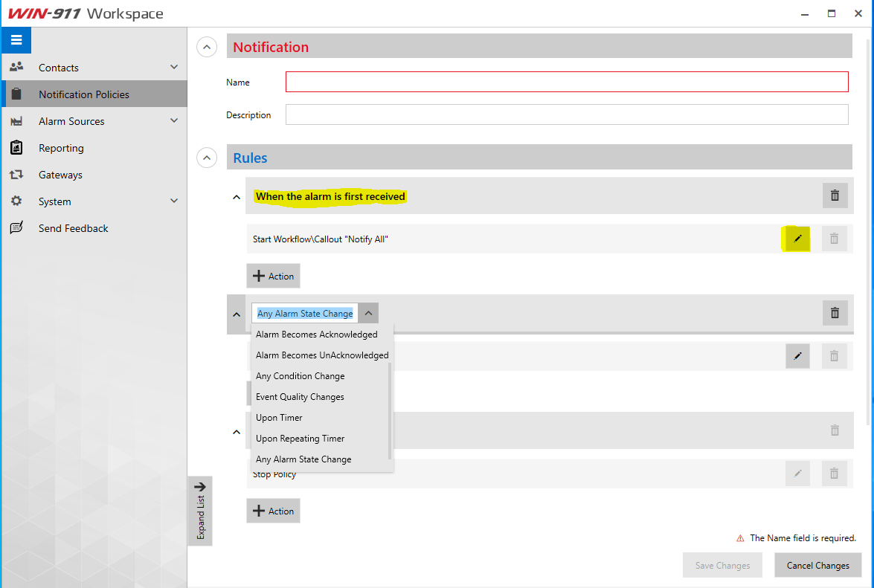The width and height of the screenshot is (874, 588).
Task: Click the disabled trash icon on third rule header
Action: coord(835,430)
